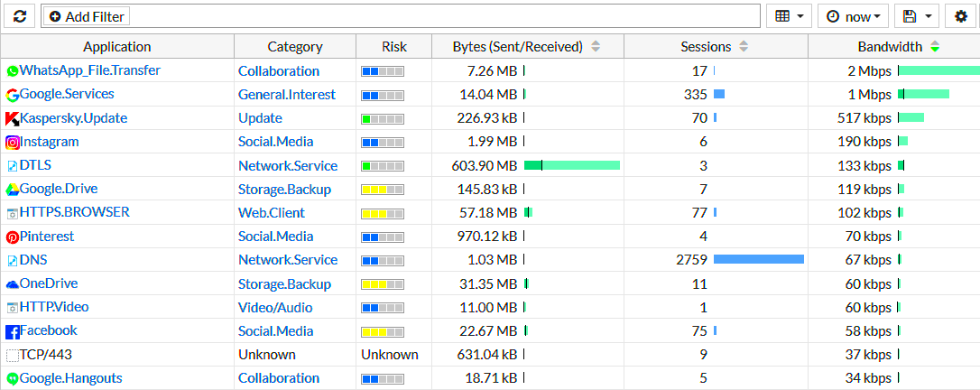Click the Google.Drive row risk indicator

[x=383, y=190]
